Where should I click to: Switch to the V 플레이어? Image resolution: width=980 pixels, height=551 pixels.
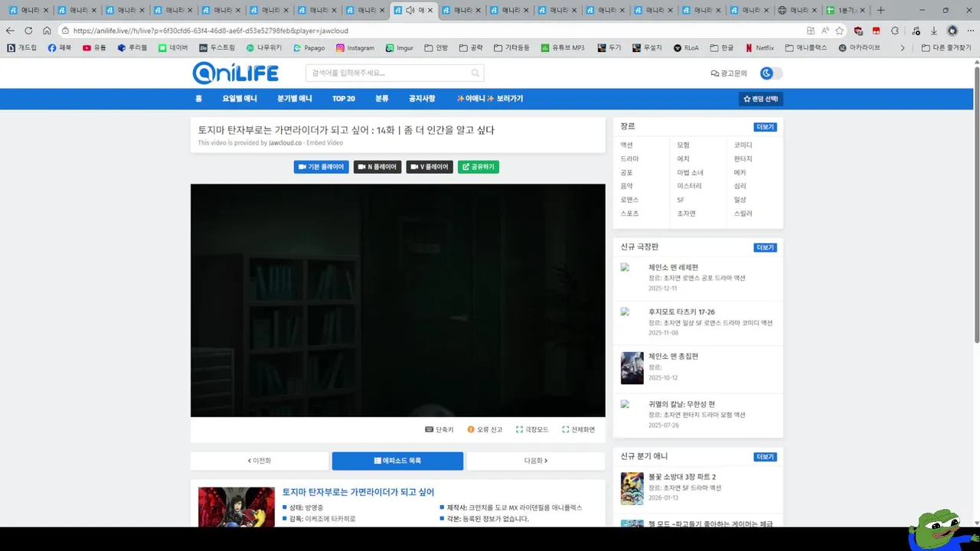click(430, 167)
